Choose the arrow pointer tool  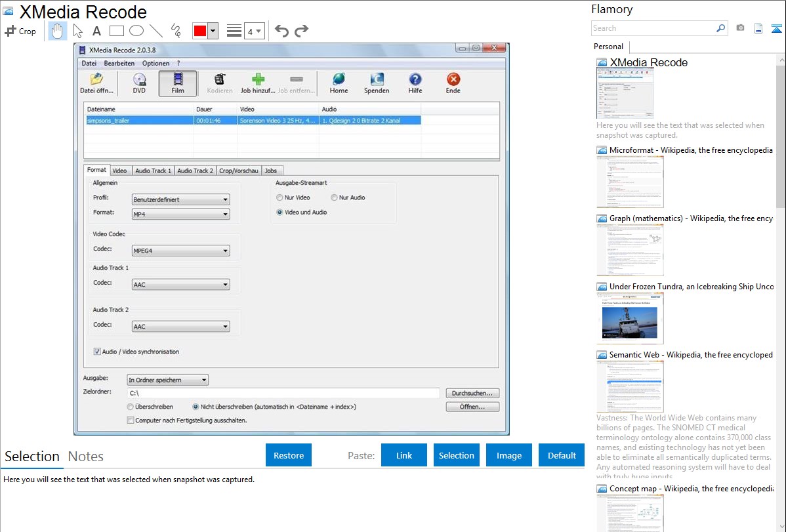coord(77,31)
